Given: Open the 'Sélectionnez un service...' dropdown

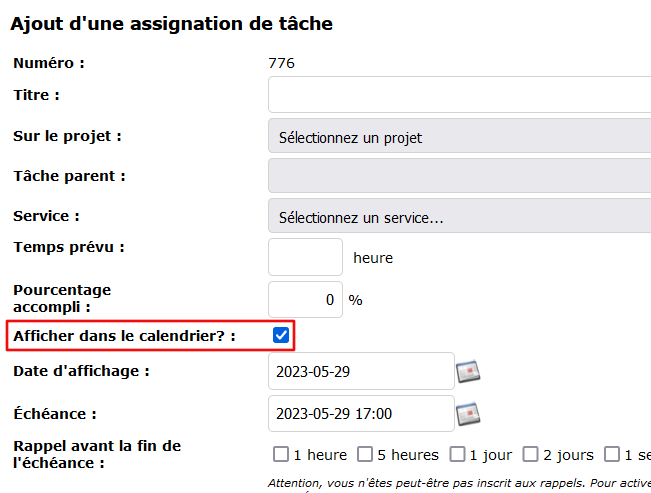Looking at the screenshot, I should [460, 216].
